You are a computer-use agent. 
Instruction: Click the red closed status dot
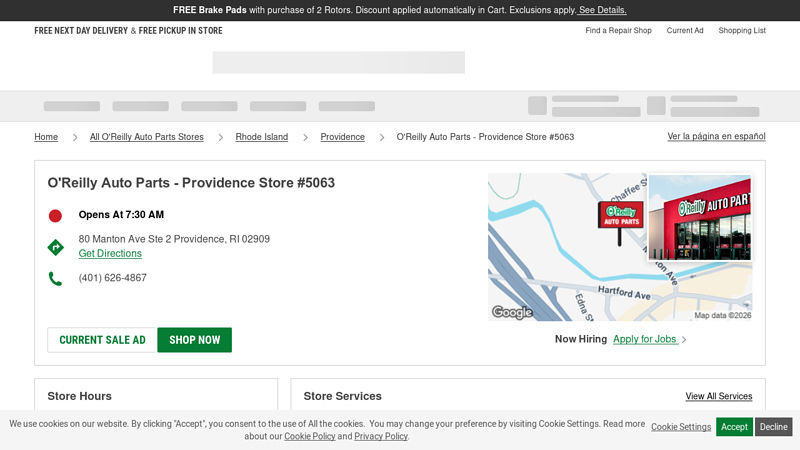55,216
